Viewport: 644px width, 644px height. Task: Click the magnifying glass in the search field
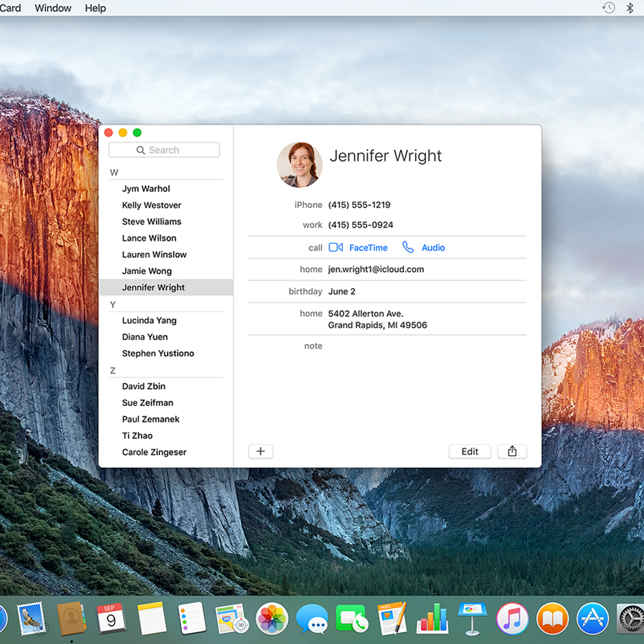pos(141,150)
